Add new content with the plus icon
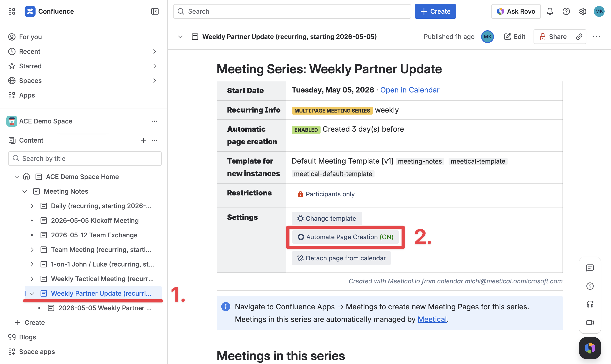The height and width of the screenshot is (364, 611). click(144, 140)
